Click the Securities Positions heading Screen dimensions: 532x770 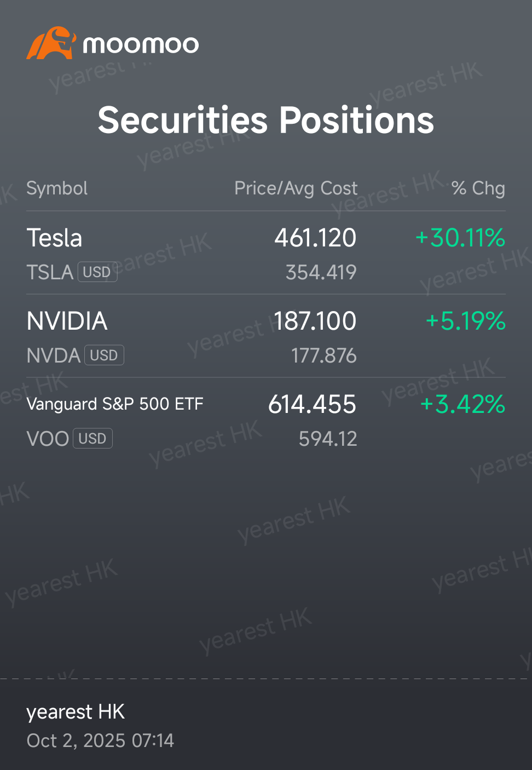coord(266,120)
